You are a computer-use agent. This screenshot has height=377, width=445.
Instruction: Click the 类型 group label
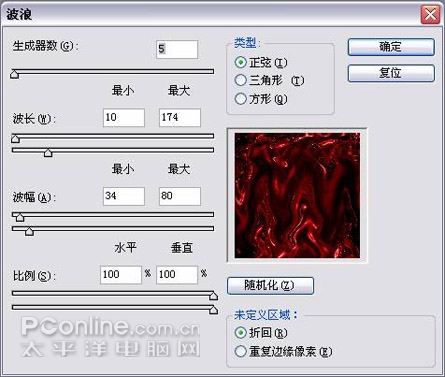pyautogui.click(x=247, y=43)
